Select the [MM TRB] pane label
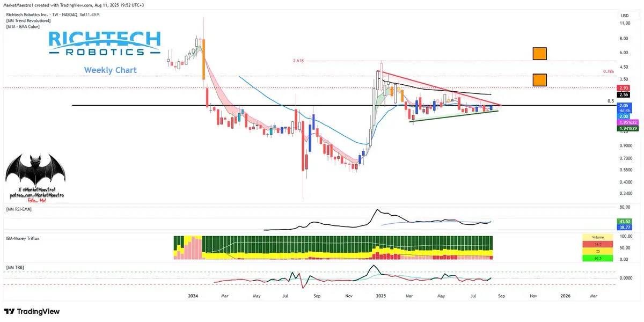Viewport: 644px width, 322px height. point(16,267)
